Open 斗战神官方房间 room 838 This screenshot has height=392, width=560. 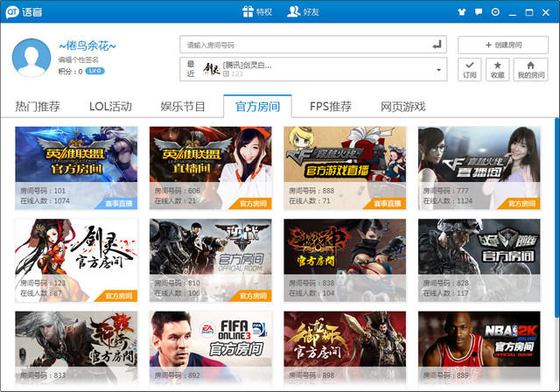[345, 260]
